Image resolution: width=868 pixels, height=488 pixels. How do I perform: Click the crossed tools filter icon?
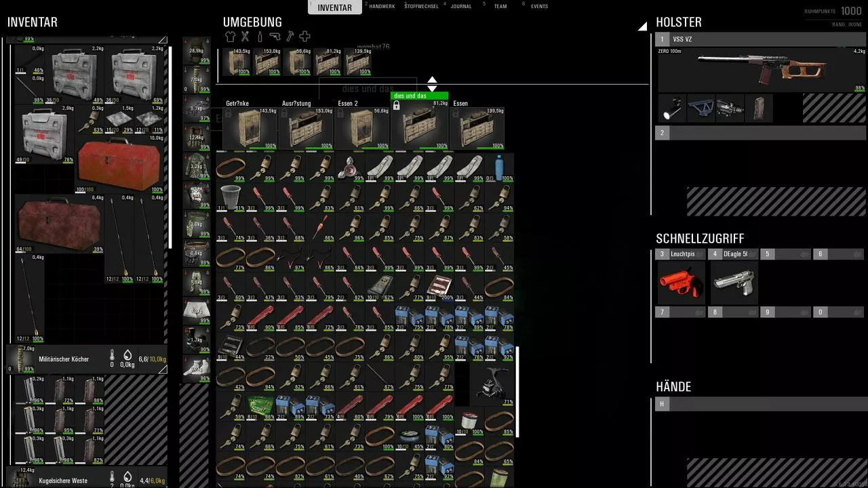coord(245,37)
